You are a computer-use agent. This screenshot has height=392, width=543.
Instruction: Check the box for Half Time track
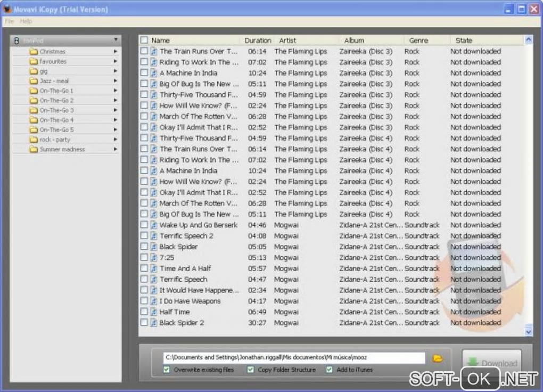click(144, 312)
